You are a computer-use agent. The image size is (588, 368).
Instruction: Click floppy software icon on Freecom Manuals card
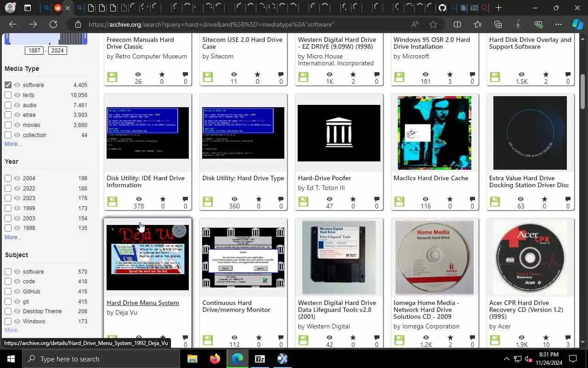coord(112,77)
